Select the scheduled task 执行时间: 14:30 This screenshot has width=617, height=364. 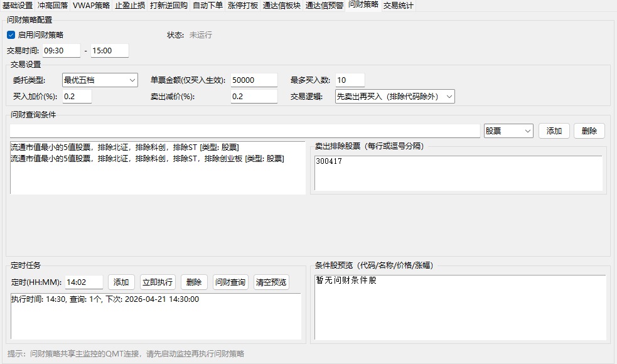click(105, 299)
